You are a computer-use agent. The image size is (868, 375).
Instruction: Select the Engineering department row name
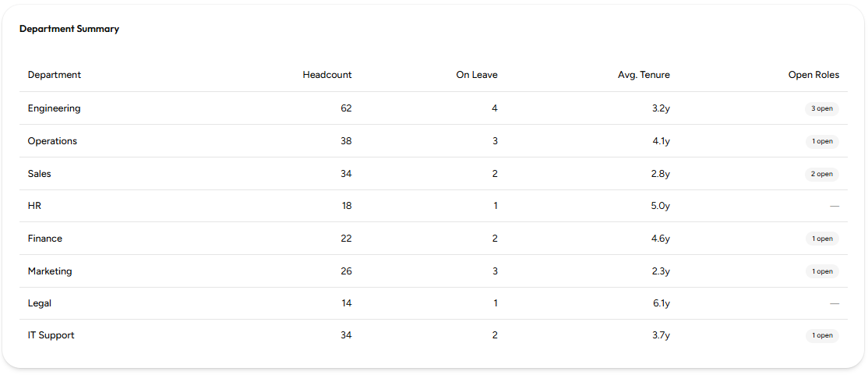coord(55,108)
